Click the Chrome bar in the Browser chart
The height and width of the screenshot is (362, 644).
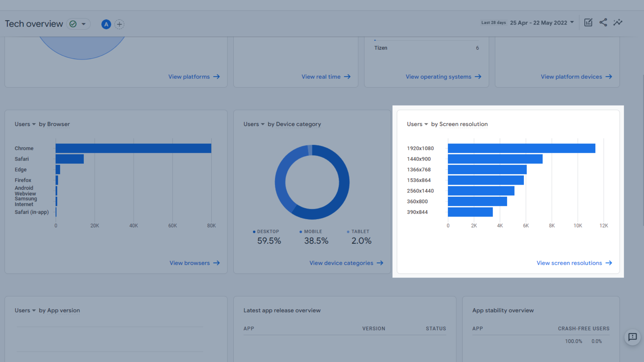click(x=133, y=148)
